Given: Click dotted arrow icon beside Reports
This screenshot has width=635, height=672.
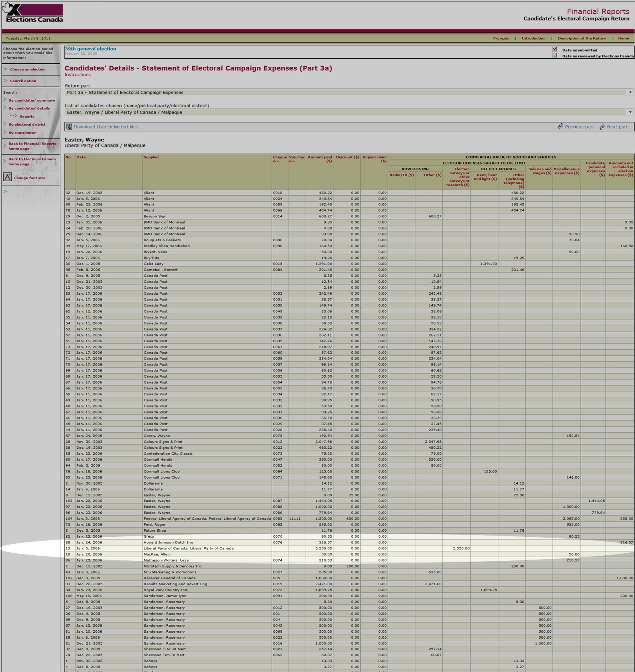Looking at the screenshot, I should click(14, 116).
